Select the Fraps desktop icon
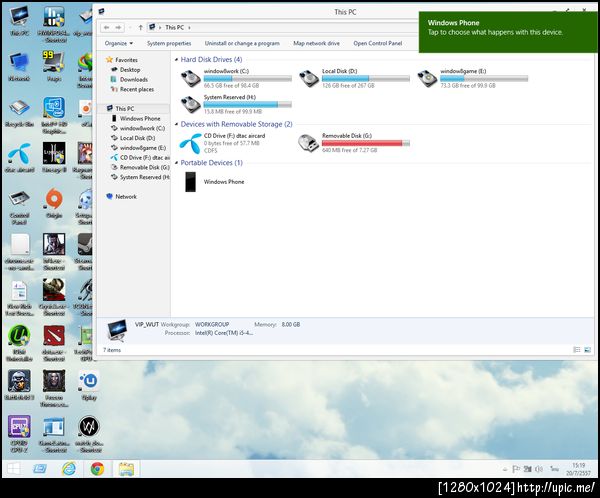 (x=54, y=66)
